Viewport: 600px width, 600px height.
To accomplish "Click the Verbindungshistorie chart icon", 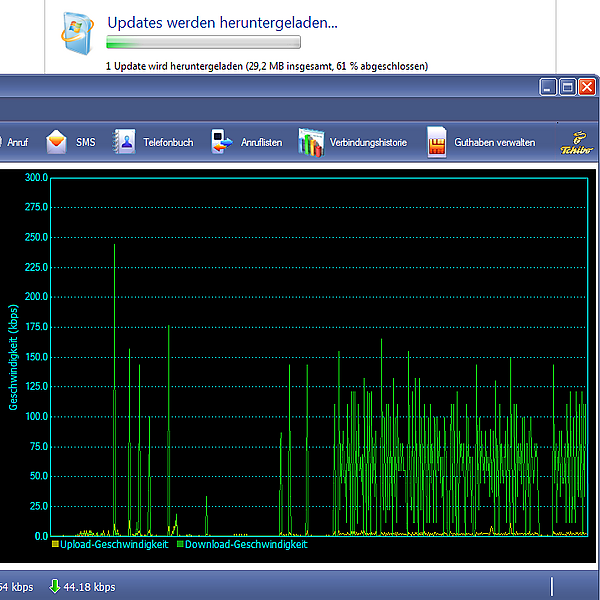I will point(312,142).
